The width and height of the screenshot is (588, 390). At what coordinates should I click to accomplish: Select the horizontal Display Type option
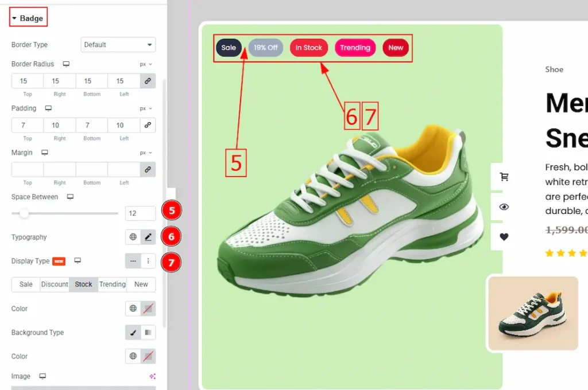133,261
